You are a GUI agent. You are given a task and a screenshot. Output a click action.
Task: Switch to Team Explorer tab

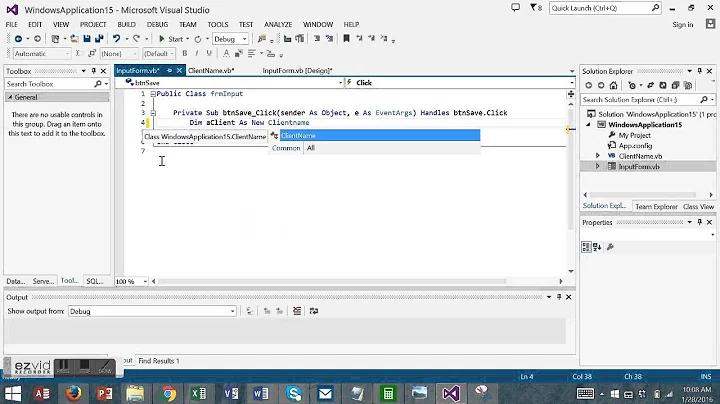click(656, 207)
